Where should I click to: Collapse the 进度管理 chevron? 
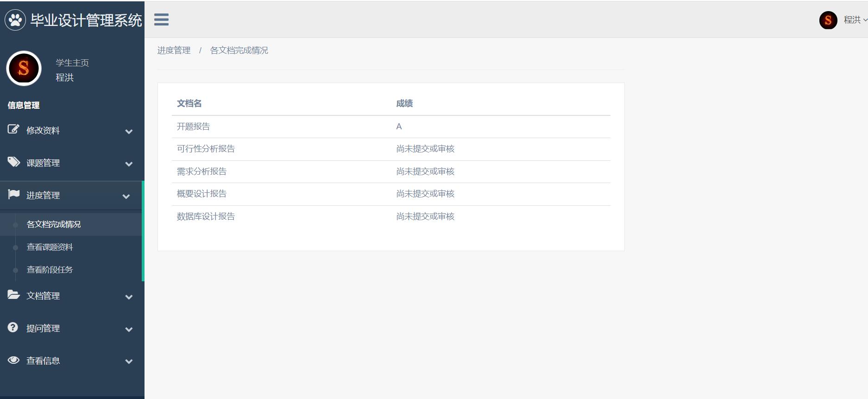tap(126, 196)
